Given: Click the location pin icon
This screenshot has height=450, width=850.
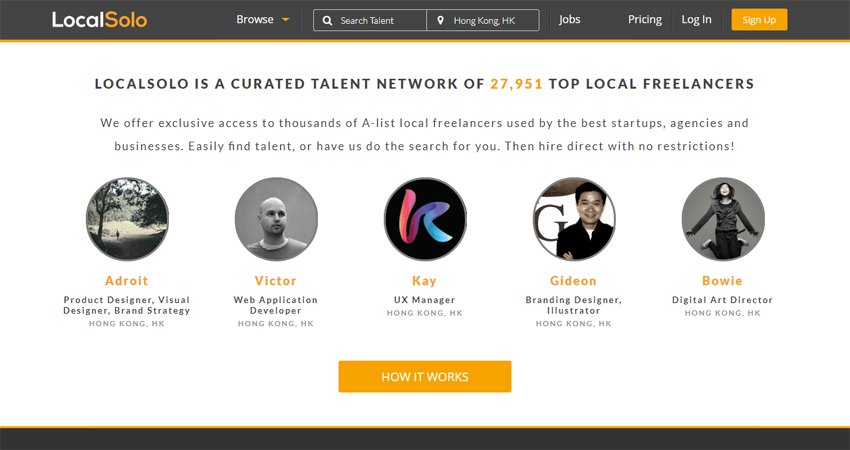Looking at the screenshot, I should [x=440, y=20].
